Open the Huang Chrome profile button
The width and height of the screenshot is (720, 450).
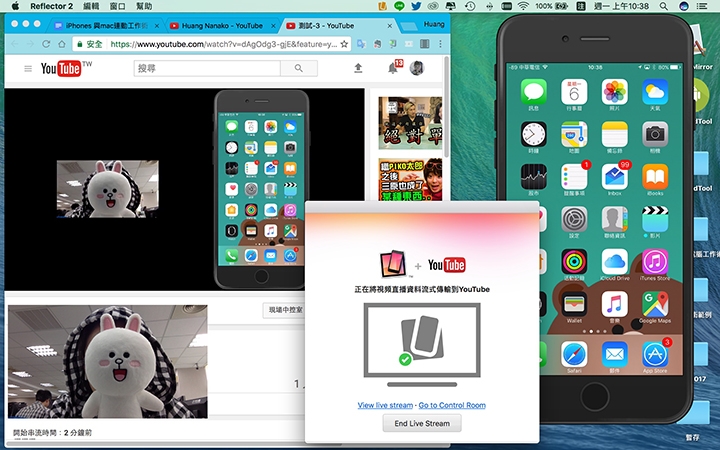click(433, 24)
